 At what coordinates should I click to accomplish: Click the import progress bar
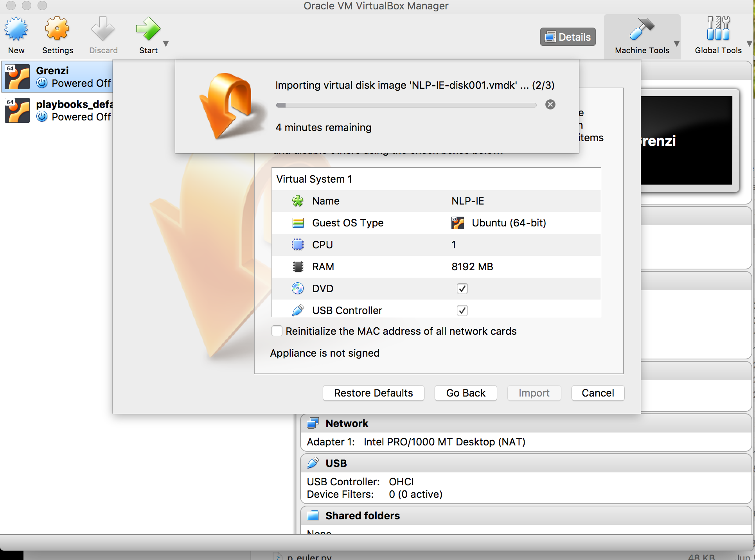point(406,105)
